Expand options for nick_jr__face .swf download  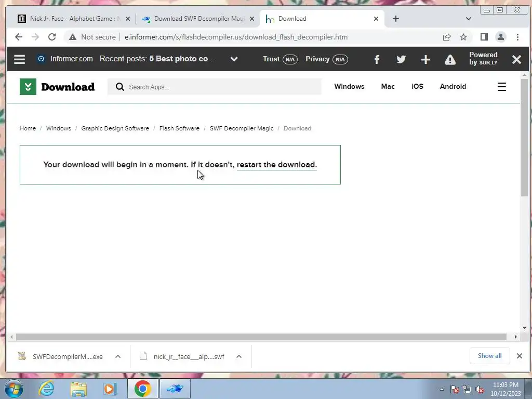click(239, 356)
